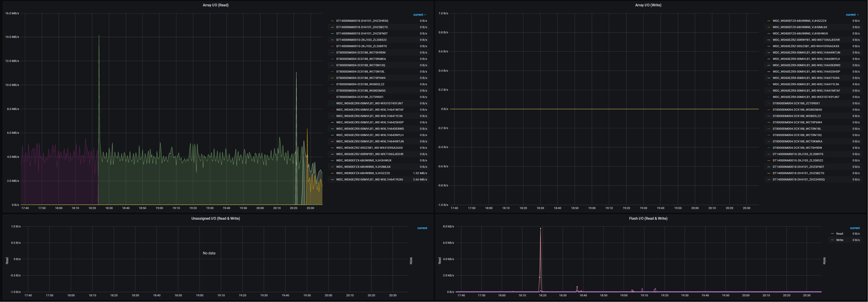Open color picker for Flash I/O Read series
The height and width of the screenshot is (302, 868).
click(x=832, y=234)
